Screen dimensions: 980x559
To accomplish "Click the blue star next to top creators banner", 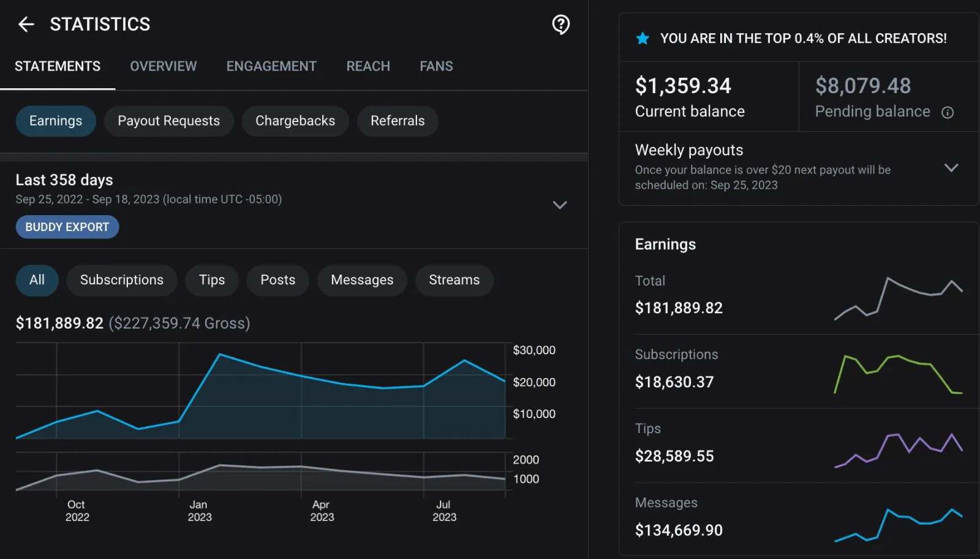I will pos(642,38).
